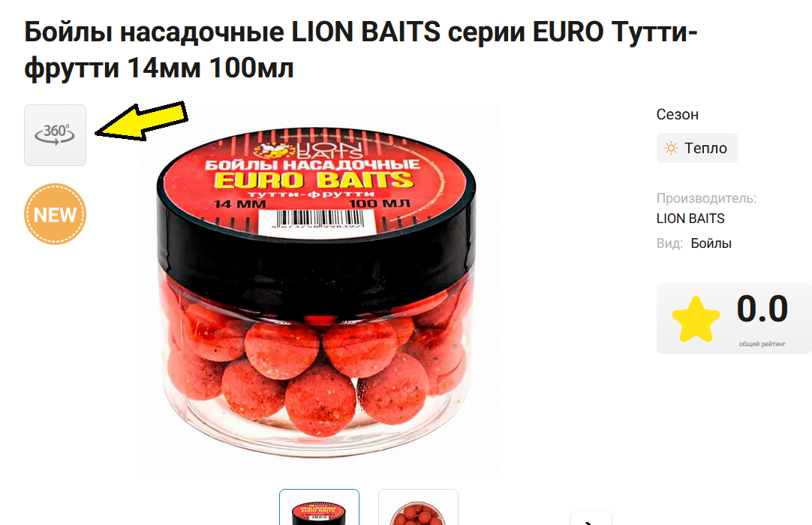Select the jar lid thumbnail
The width and height of the screenshot is (812, 525).
(x=319, y=508)
